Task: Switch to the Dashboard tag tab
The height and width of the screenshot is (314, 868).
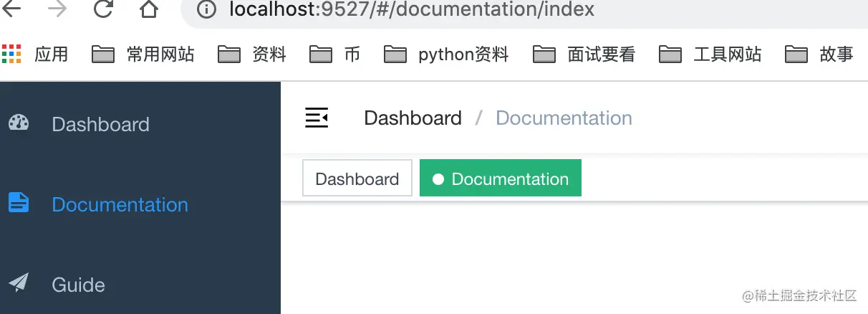Action: coord(357,179)
